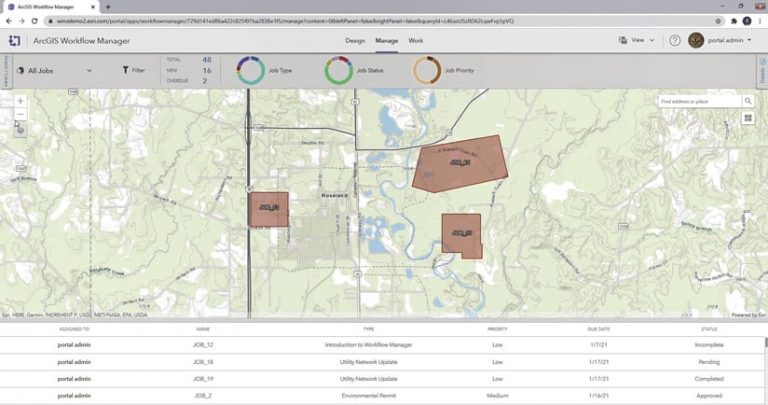This screenshot has width=768, height=405.
Task: Switch to the Work tab
Action: pos(416,41)
